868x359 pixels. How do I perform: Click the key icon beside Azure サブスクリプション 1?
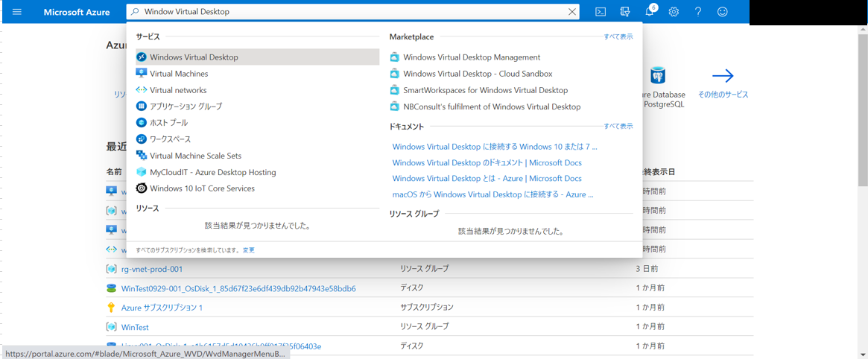111,307
